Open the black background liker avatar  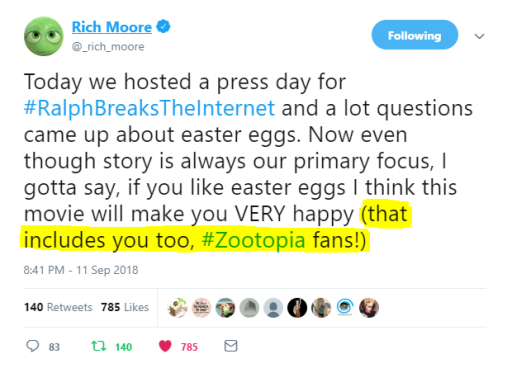click(297, 307)
